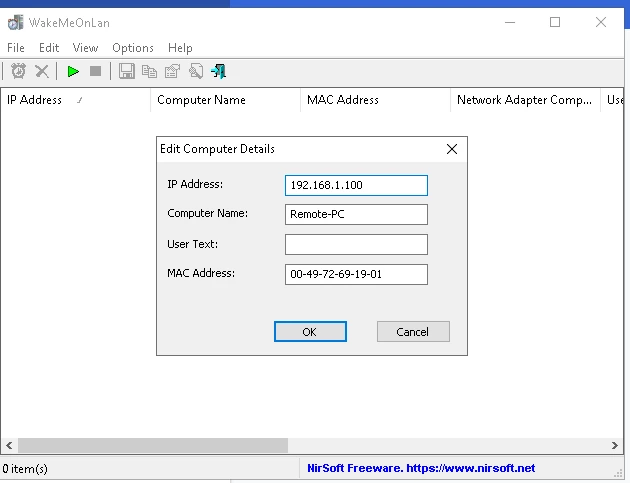Click the MAC Address input field
The width and height of the screenshot is (630, 483).
356,274
